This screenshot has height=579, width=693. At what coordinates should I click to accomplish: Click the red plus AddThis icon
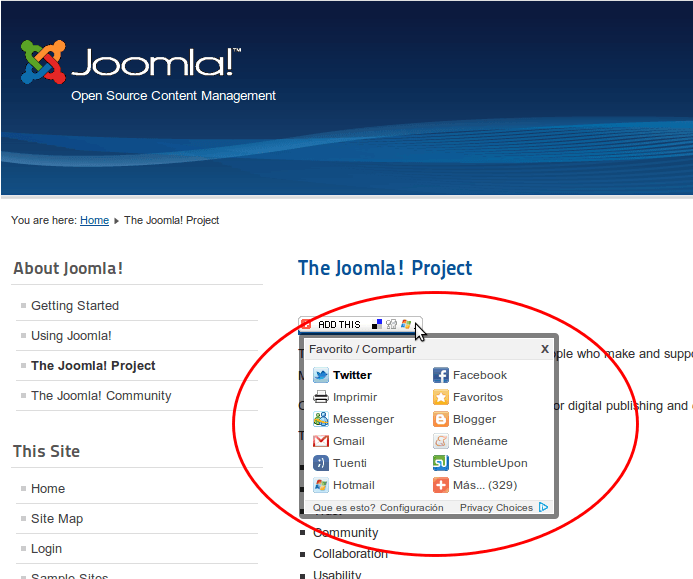(306, 325)
